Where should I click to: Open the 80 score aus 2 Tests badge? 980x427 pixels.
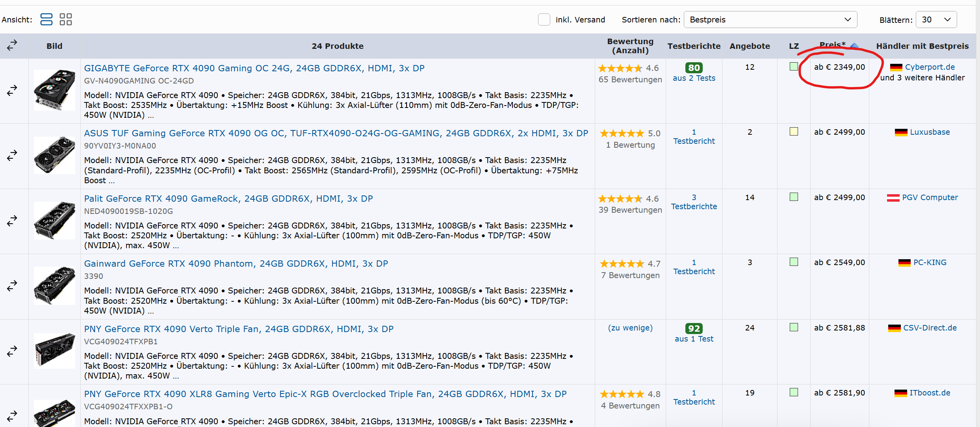694,68
